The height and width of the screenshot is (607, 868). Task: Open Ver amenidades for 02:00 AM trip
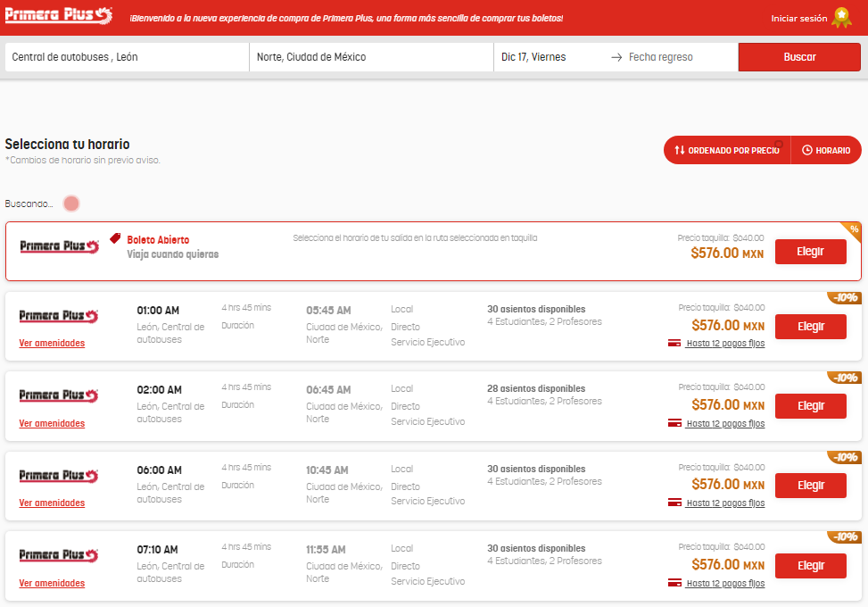pos(52,423)
